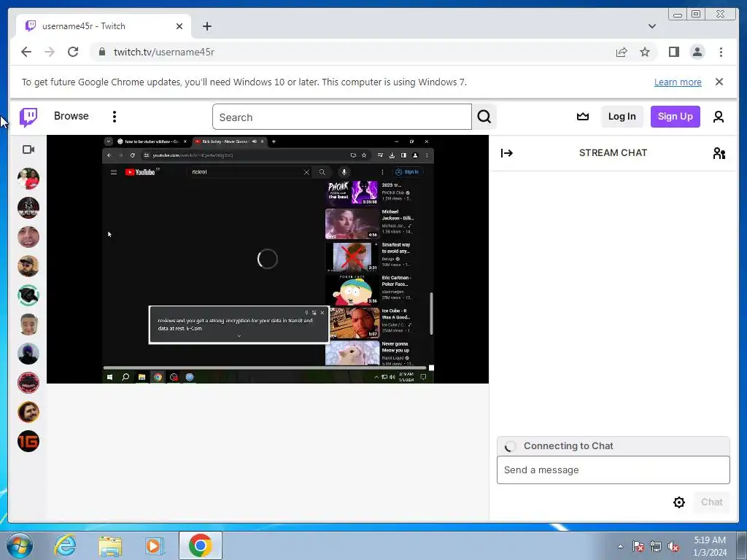Open the Chrome three-dot menu
The width and height of the screenshot is (747, 560).
click(721, 52)
